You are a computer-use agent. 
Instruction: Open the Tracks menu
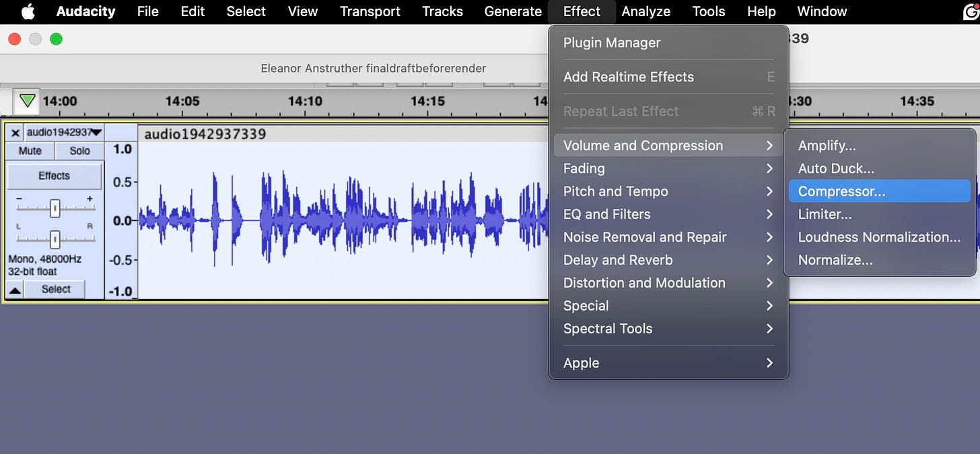[x=442, y=11]
